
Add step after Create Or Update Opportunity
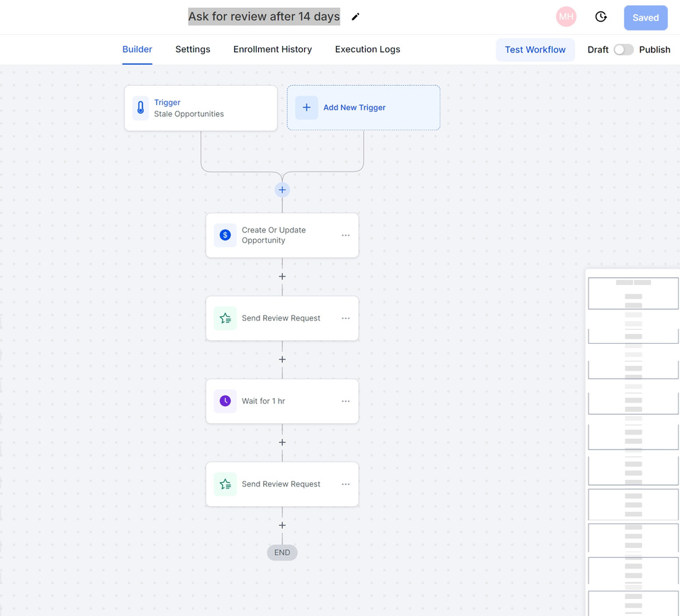coord(282,276)
